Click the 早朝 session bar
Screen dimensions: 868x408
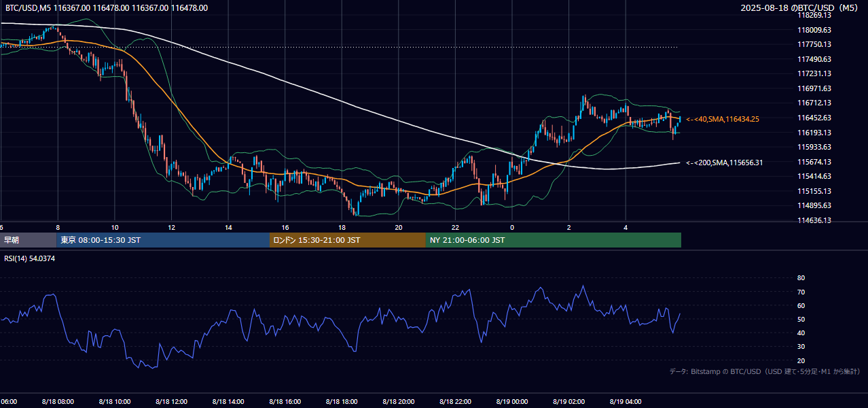28,240
